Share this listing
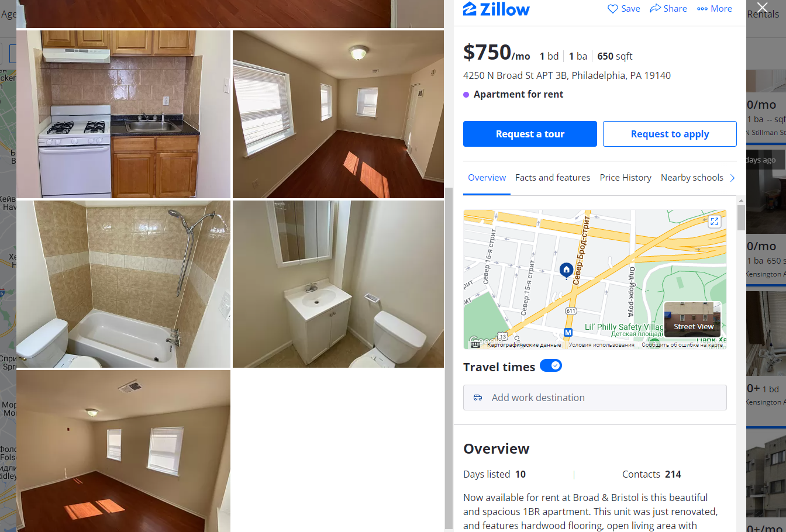The width and height of the screenshot is (786, 532). tap(668, 9)
